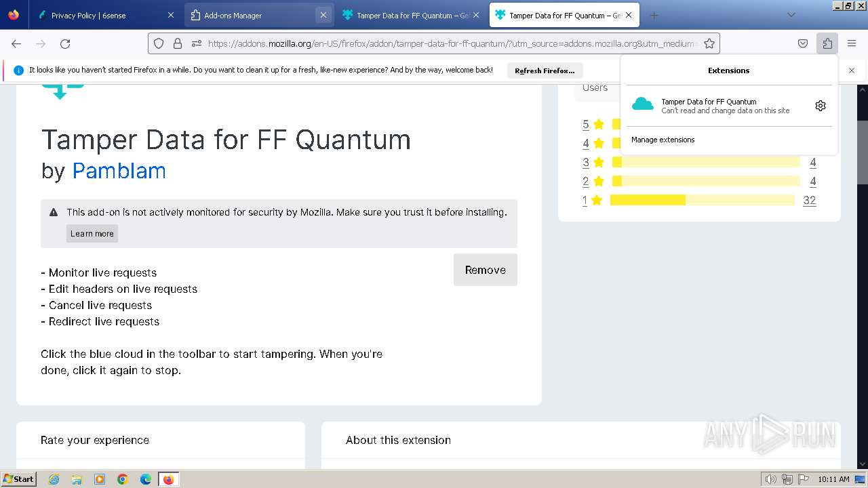Close the Privacy Policy 6sense tab
This screenshot has width=868, height=488.
pyautogui.click(x=171, y=15)
